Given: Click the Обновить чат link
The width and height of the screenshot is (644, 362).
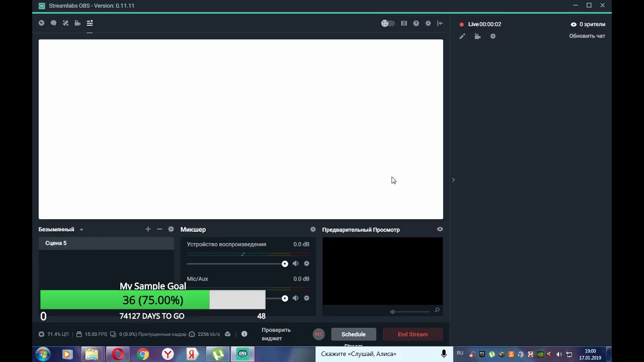Looking at the screenshot, I should (587, 36).
